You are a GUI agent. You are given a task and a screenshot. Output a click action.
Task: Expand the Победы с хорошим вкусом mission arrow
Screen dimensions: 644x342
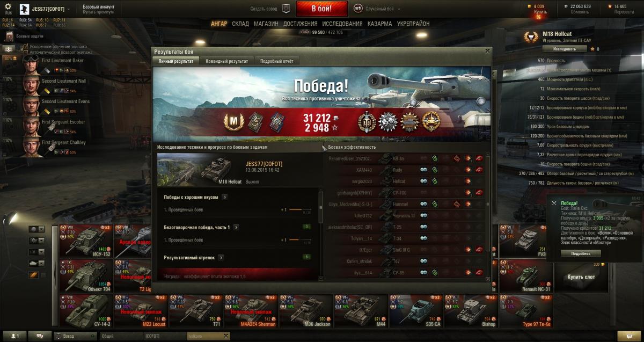tap(224, 197)
